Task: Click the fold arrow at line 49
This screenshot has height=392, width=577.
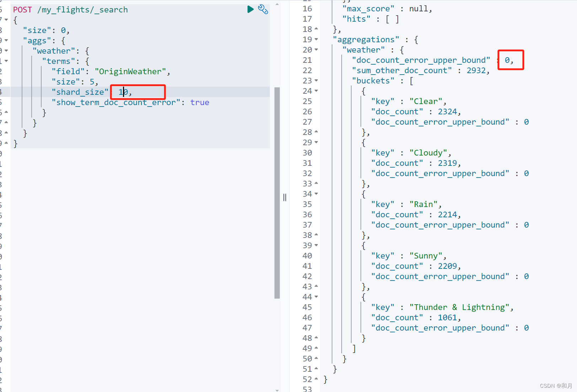Action: coord(316,348)
